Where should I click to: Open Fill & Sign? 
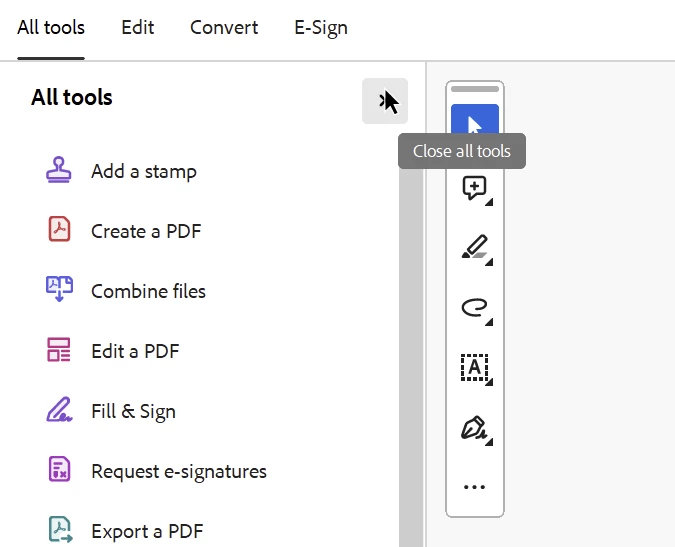pos(133,411)
